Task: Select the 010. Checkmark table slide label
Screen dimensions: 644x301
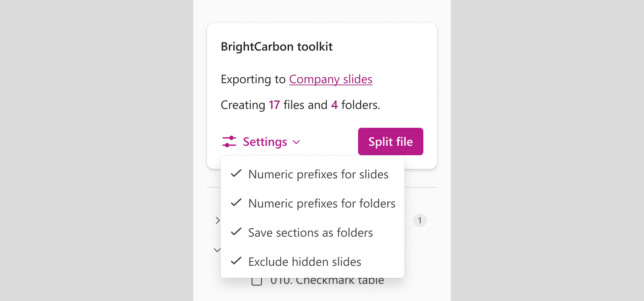Action: (x=327, y=281)
